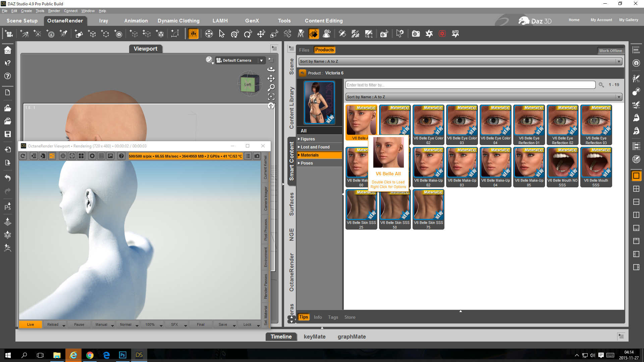Switch to the Dynamic Clothing tab

pyautogui.click(x=178, y=21)
